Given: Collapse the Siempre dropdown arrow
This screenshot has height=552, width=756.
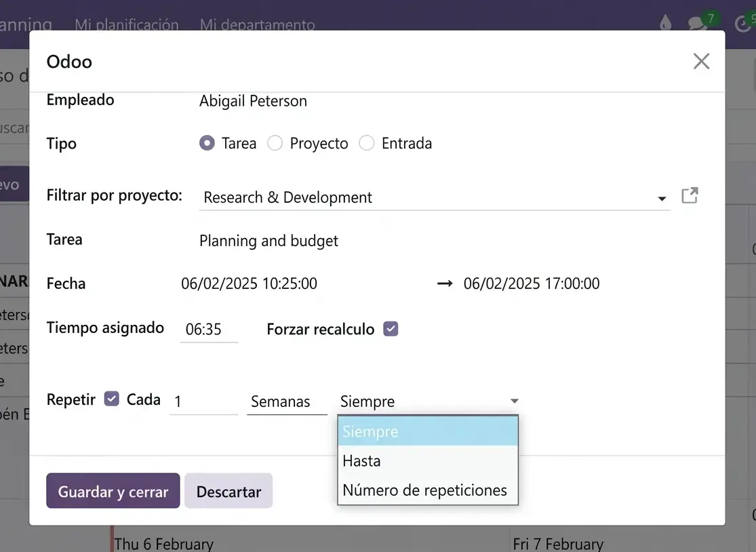Looking at the screenshot, I should point(514,401).
